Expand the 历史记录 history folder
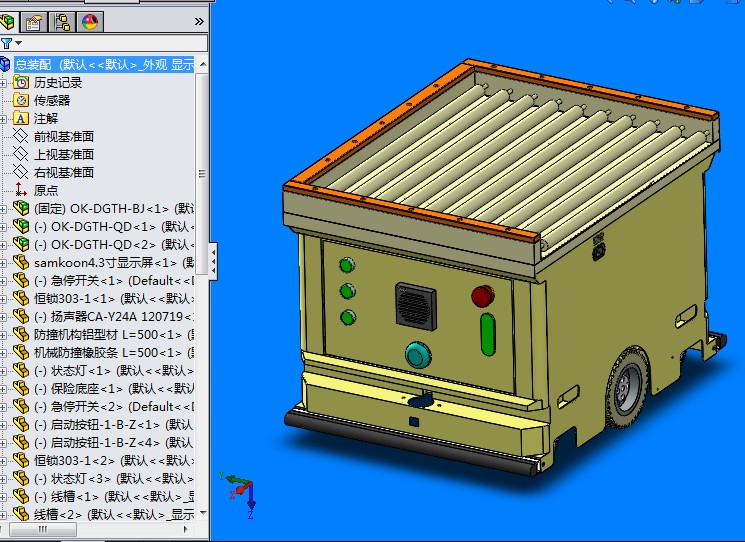Image resolution: width=745 pixels, height=542 pixels. (3, 83)
